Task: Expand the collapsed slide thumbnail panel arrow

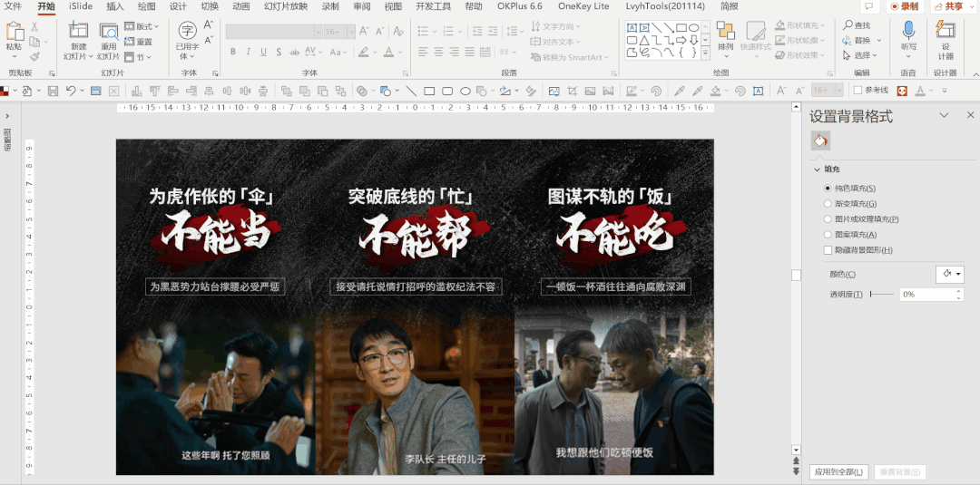Action: coord(7,116)
